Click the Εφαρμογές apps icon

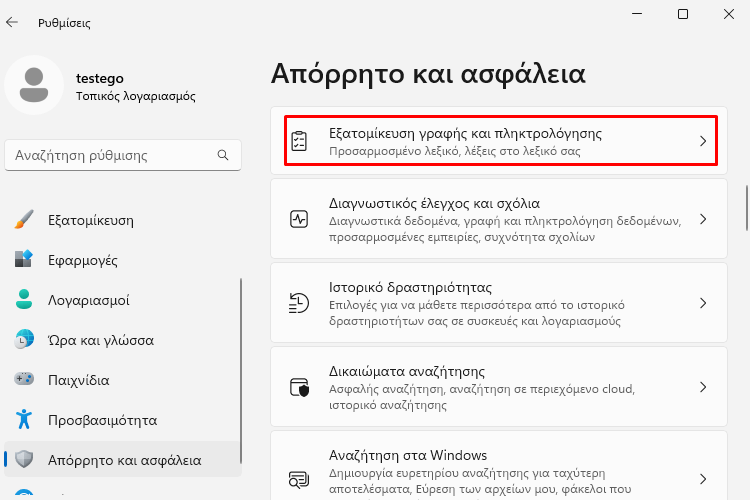coord(24,259)
